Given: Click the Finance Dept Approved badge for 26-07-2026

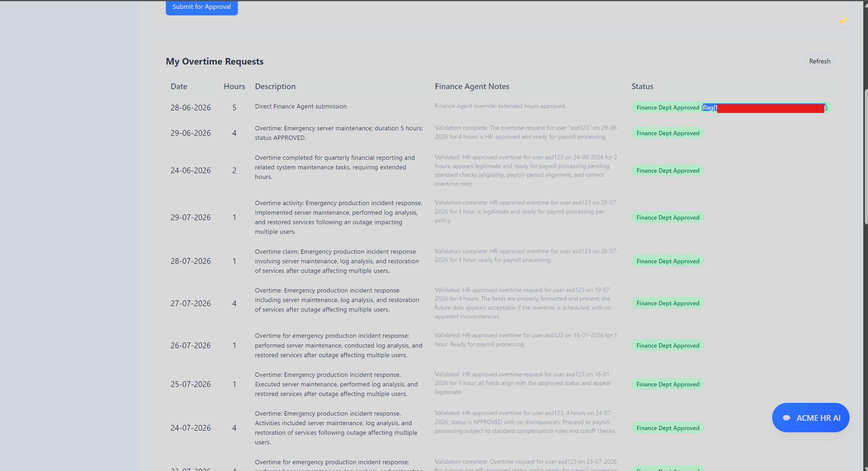Looking at the screenshot, I should [x=667, y=346].
